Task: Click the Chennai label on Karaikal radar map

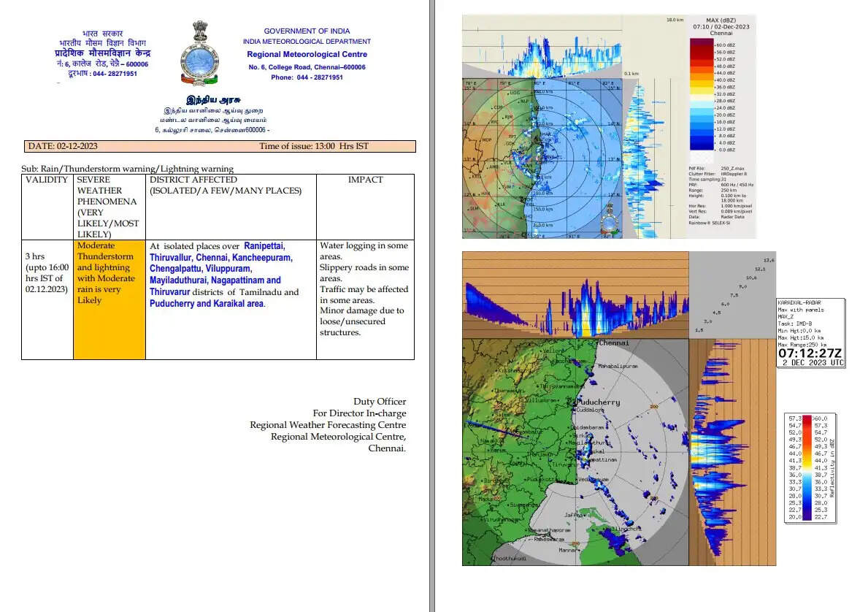Action: [x=613, y=343]
